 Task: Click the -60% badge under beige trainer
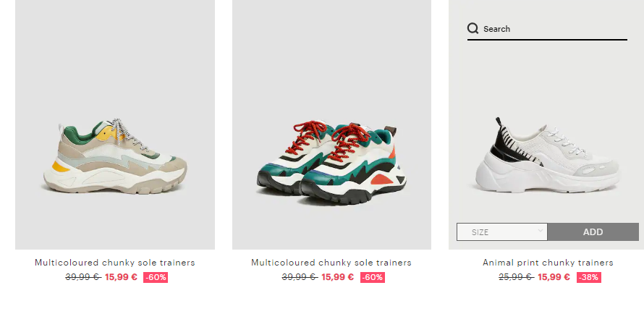pos(156,278)
